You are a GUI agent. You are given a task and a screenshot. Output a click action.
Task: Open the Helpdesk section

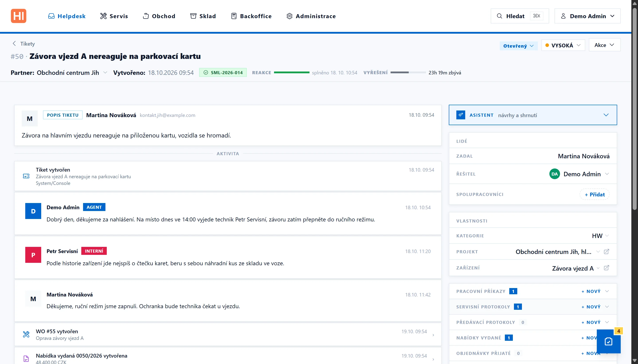tap(67, 16)
